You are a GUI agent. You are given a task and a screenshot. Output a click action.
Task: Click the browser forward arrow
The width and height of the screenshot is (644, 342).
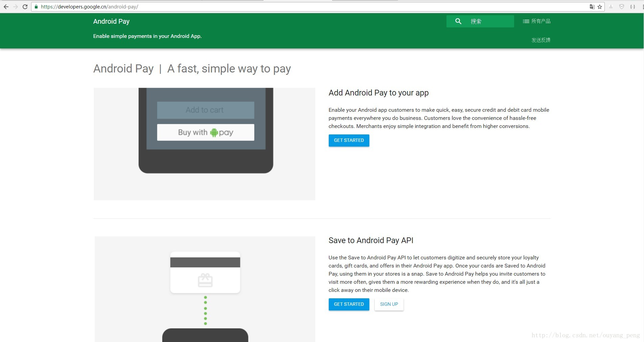pyautogui.click(x=16, y=7)
